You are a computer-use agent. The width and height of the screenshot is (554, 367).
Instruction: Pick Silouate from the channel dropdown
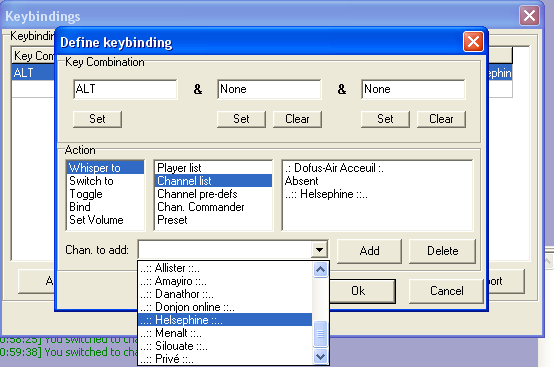tap(225, 346)
